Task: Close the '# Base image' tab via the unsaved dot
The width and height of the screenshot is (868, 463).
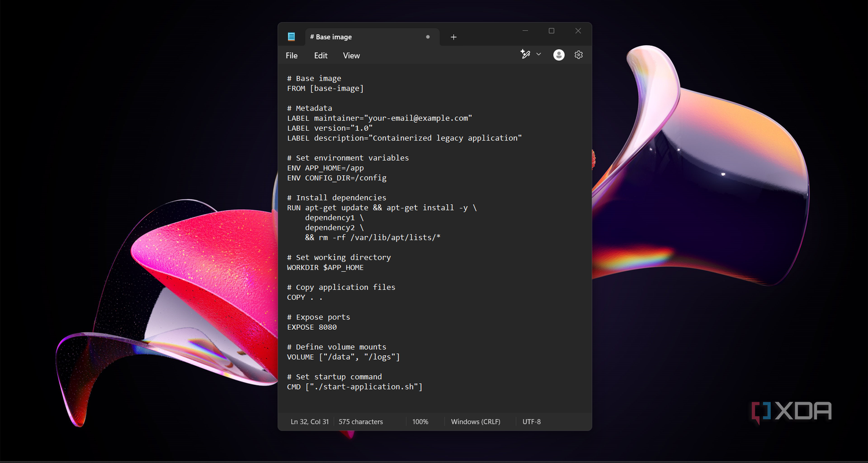Action: click(428, 37)
